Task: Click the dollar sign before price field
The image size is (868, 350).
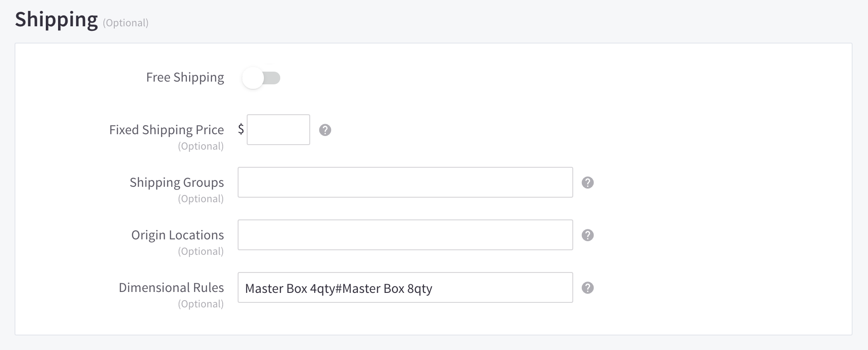Action: (x=241, y=130)
